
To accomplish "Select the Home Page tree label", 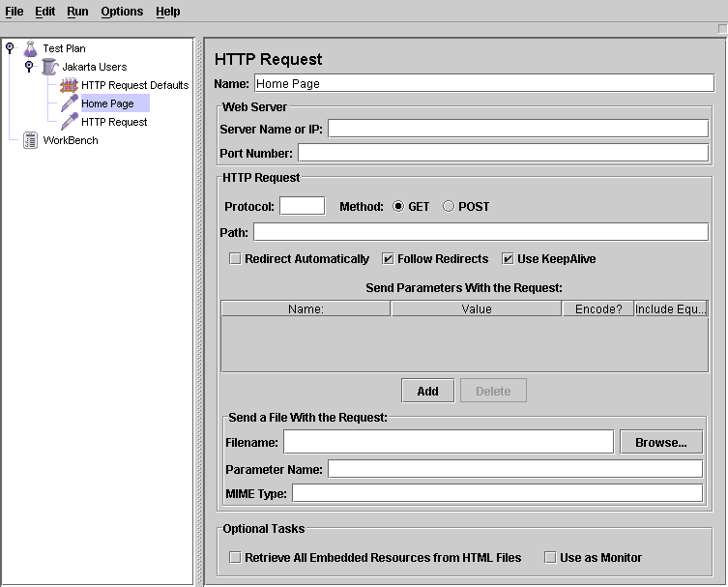I will [x=107, y=103].
